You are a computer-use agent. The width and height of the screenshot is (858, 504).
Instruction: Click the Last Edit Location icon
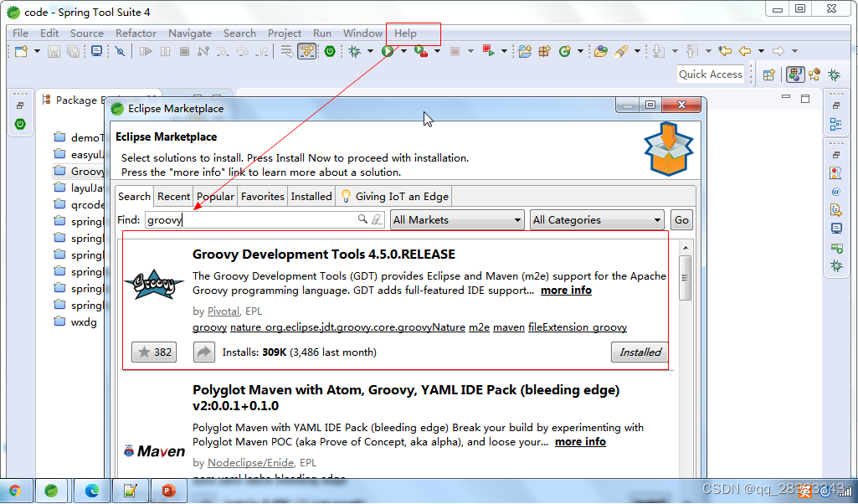pyautogui.click(x=725, y=51)
